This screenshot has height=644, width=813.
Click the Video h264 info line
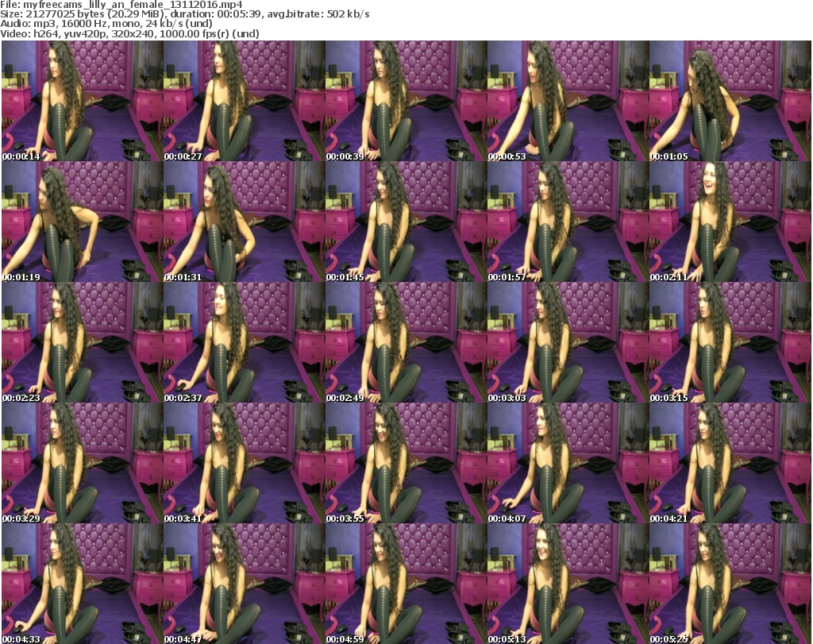coord(131,34)
